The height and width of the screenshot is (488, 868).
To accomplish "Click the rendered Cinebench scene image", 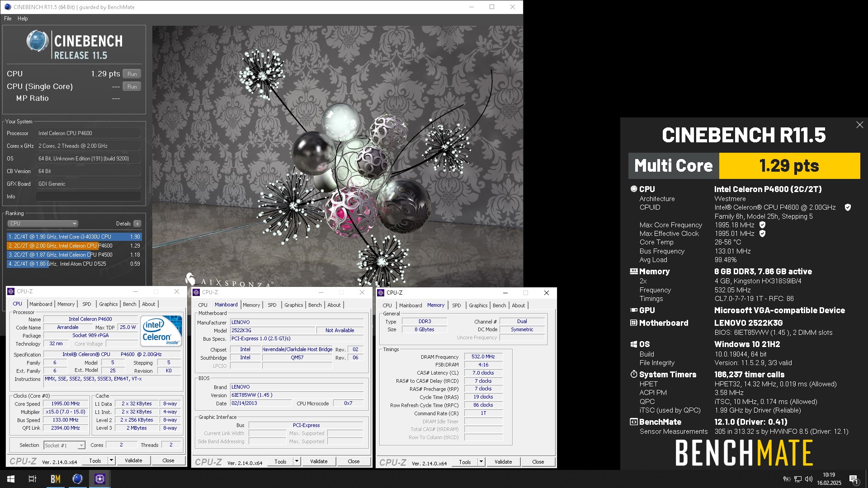I will [x=337, y=156].
